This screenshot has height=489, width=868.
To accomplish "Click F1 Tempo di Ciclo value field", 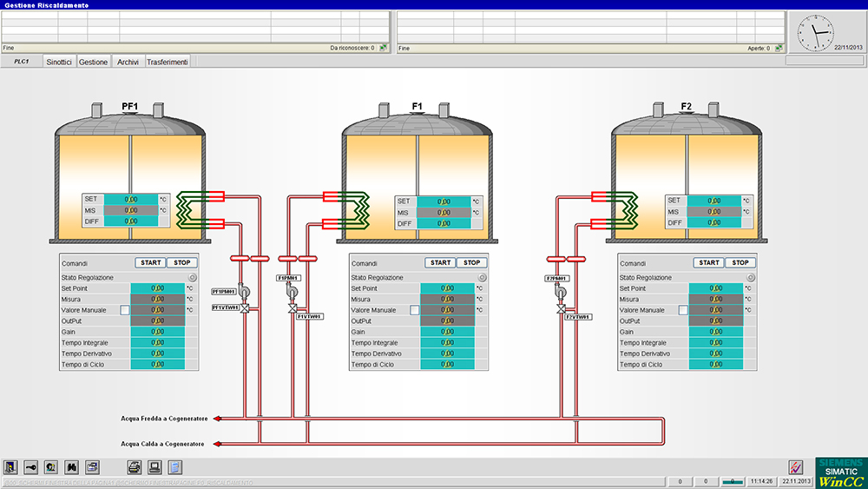I will (x=447, y=365).
